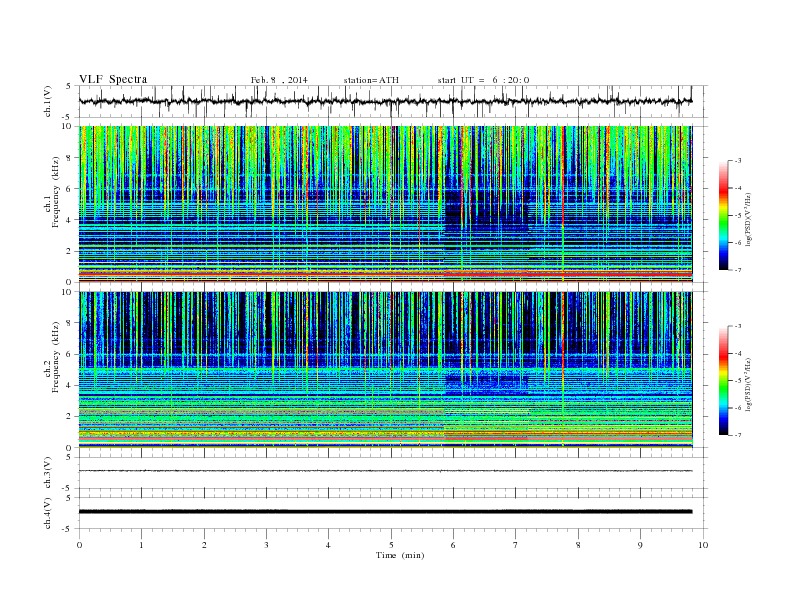Click the "-7" tick on ch.1 colorbar

pos(738,270)
